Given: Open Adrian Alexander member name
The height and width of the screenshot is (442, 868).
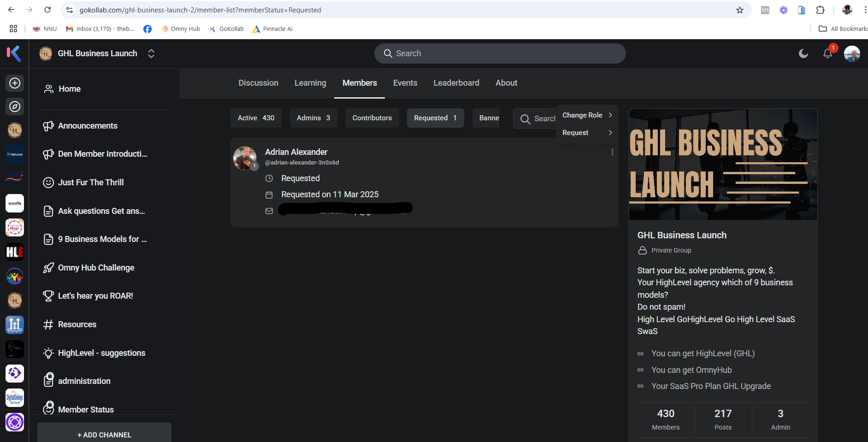Looking at the screenshot, I should (296, 152).
